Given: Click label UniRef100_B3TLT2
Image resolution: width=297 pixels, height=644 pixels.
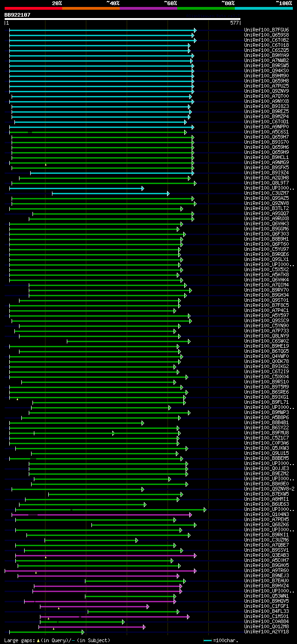Looking at the screenshot, I should pyautogui.click(x=266, y=209).
